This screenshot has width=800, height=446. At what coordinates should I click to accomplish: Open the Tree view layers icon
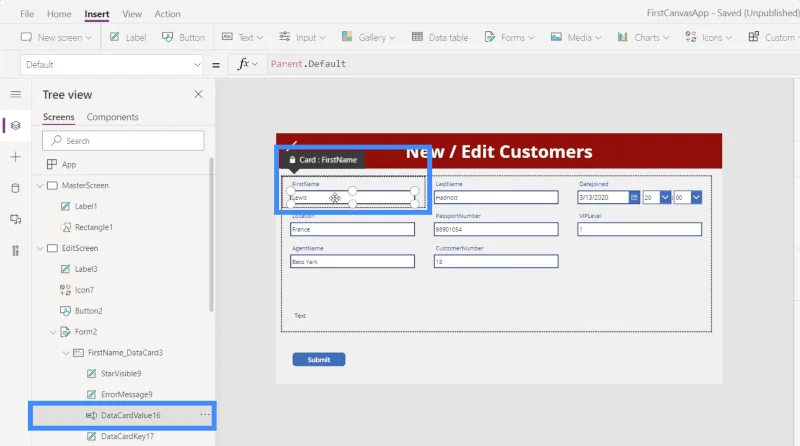16,126
